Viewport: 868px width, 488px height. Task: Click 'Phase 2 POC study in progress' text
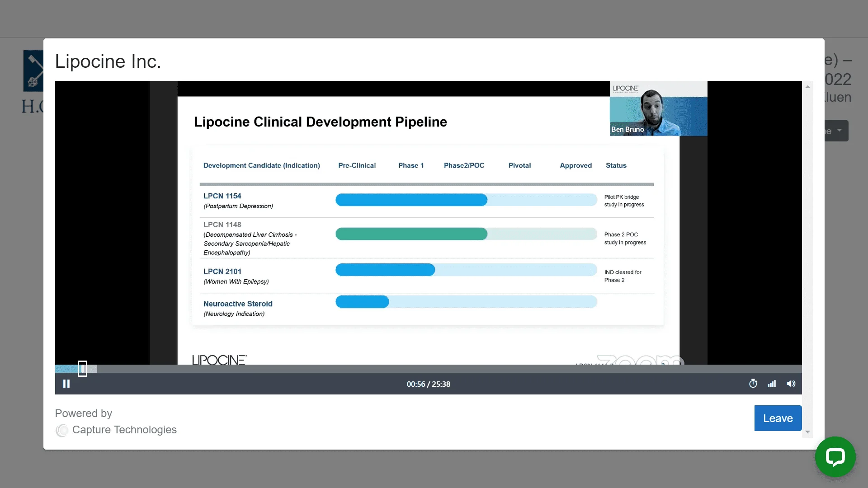click(625, 239)
